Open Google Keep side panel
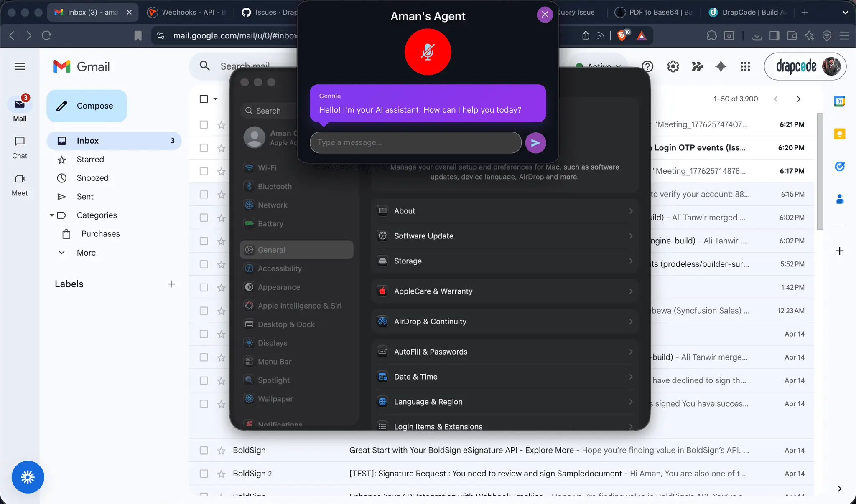This screenshot has width=856, height=504. (x=839, y=134)
